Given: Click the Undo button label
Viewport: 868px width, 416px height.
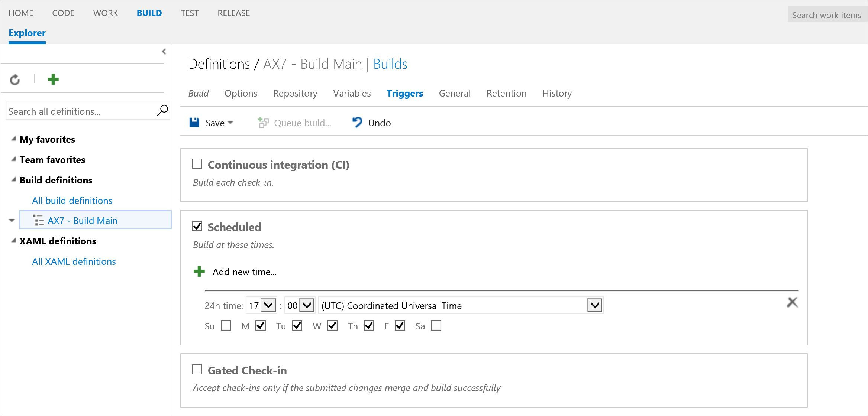Looking at the screenshot, I should tap(380, 123).
